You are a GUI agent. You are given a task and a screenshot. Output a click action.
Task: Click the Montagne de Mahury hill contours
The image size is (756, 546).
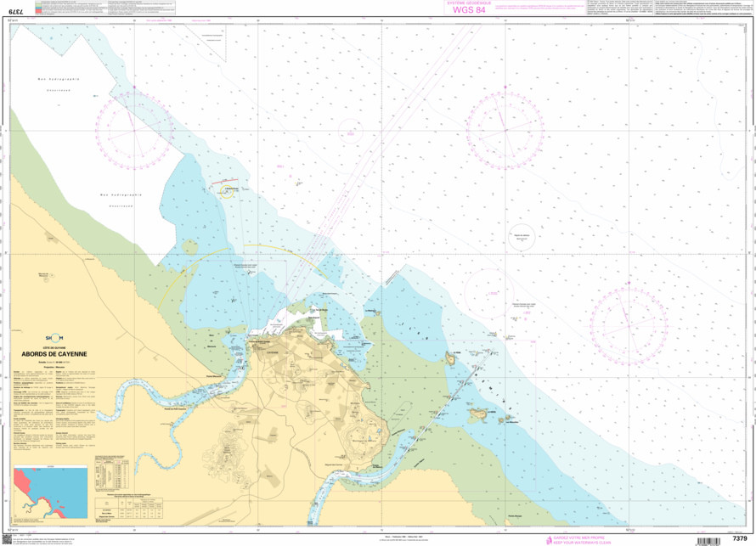click(365, 437)
